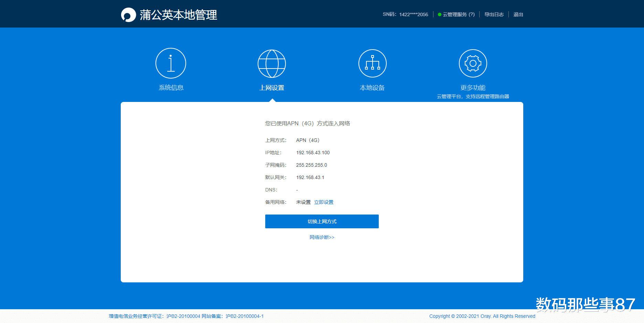Click the green cloud service status dot
644x323 pixels.
pyautogui.click(x=439, y=14)
